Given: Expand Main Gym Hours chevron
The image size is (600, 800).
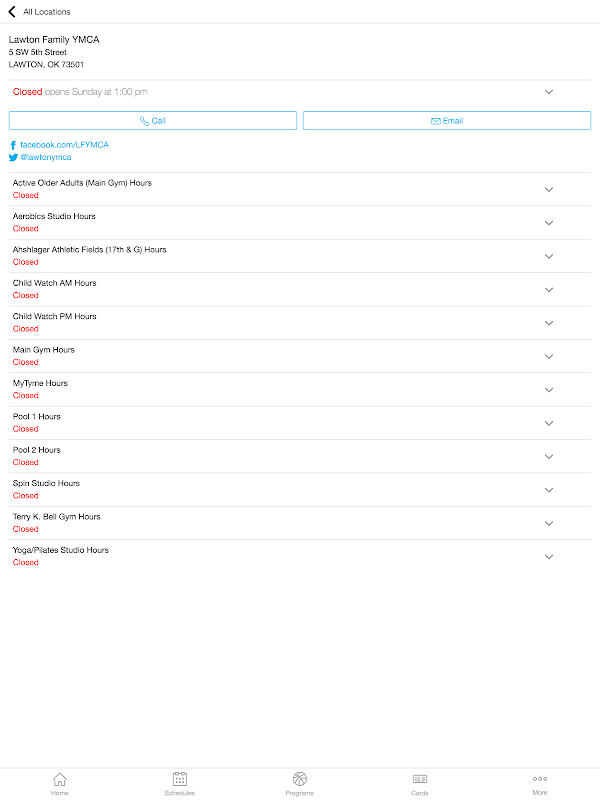Looking at the screenshot, I should [549, 356].
